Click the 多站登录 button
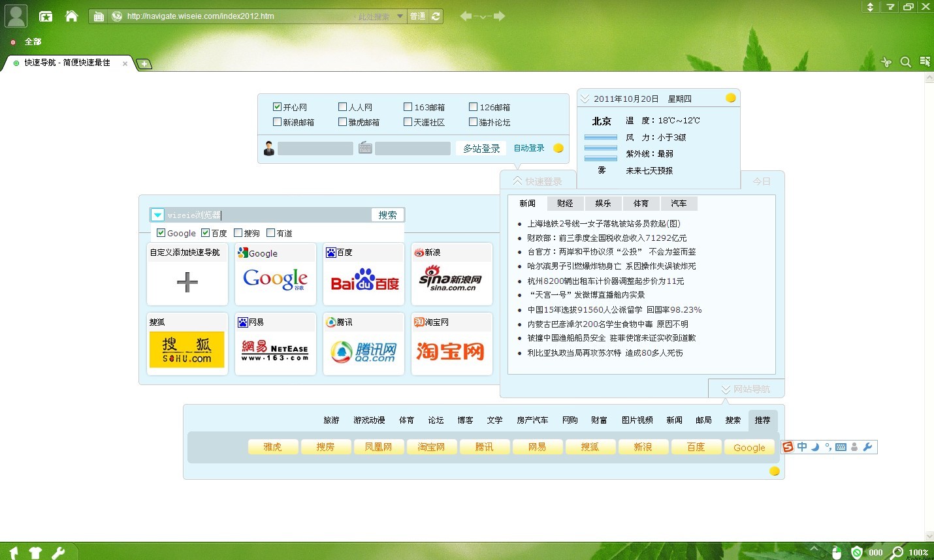The image size is (934, 560). coord(481,149)
